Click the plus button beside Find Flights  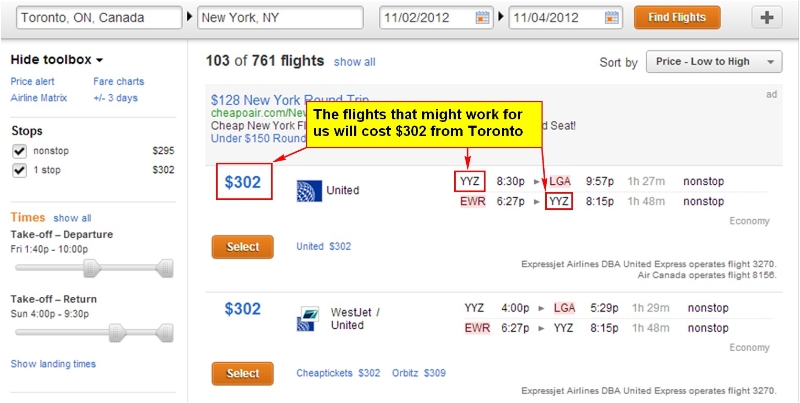(766, 18)
